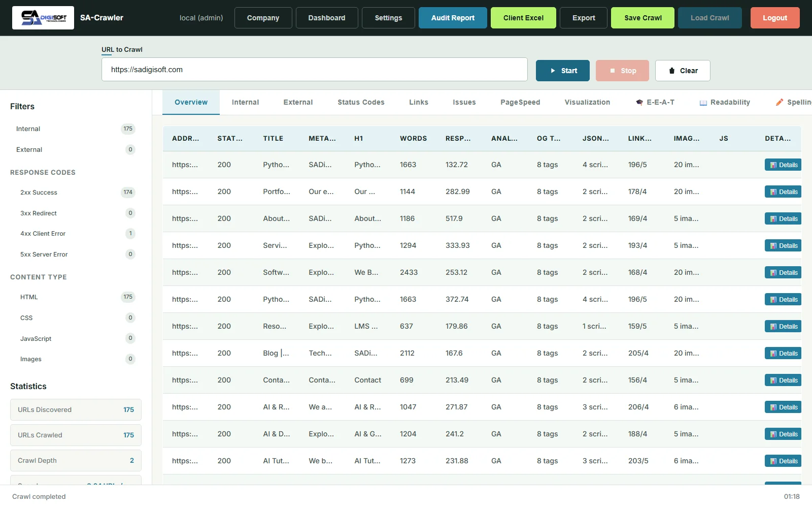Filter by Images content type
Image resolution: width=812 pixels, height=508 pixels.
coord(76,359)
